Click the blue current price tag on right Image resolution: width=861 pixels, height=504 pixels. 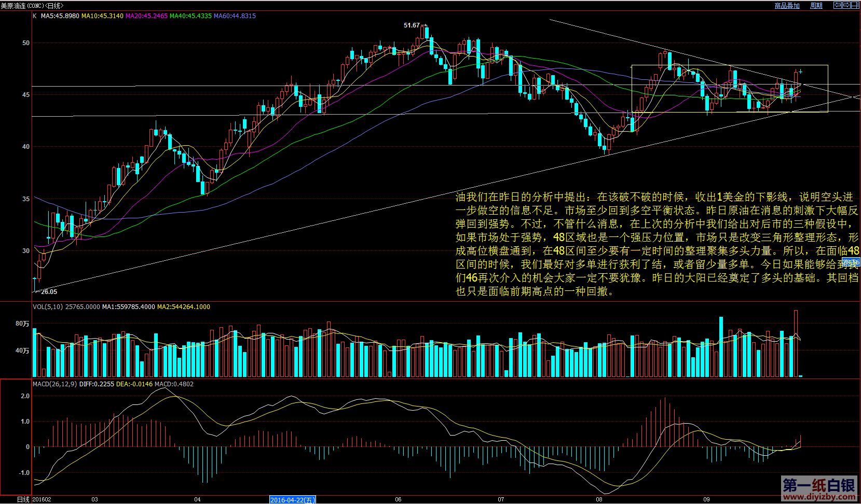click(851, 262)
